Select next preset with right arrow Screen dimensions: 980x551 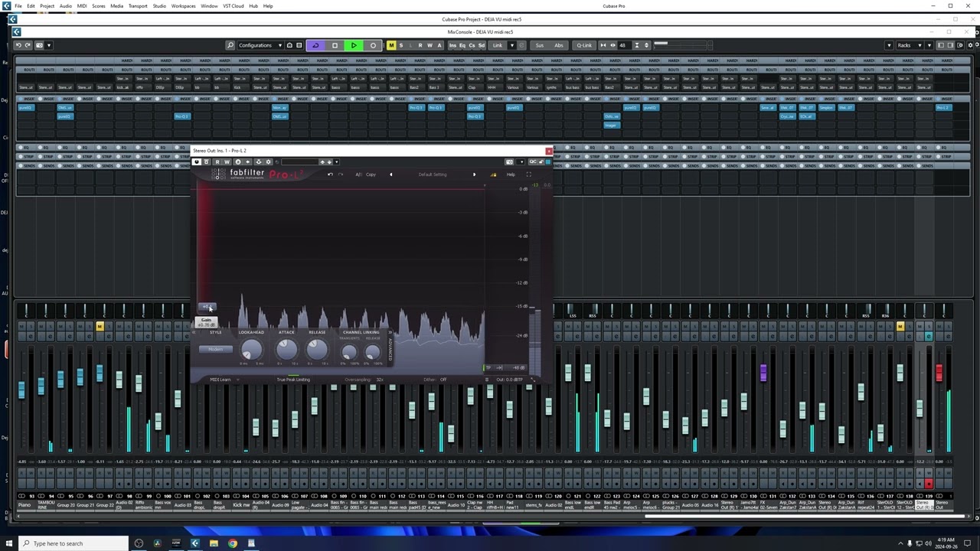pos(474,174)
